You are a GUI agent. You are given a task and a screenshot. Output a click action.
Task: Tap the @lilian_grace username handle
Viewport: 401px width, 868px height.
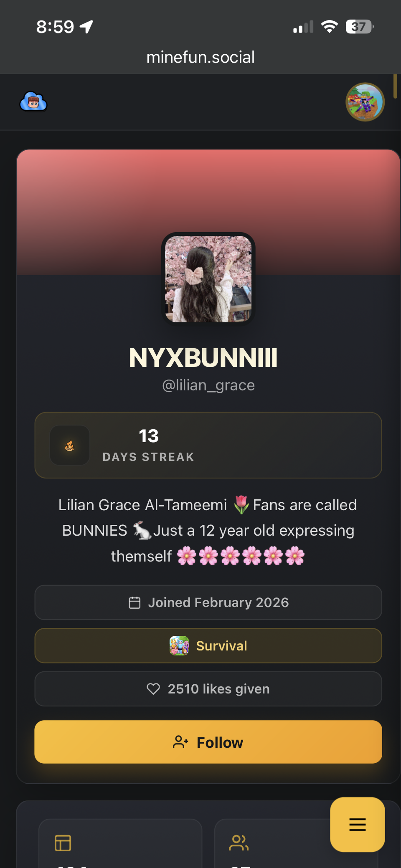tap(208, 385)
